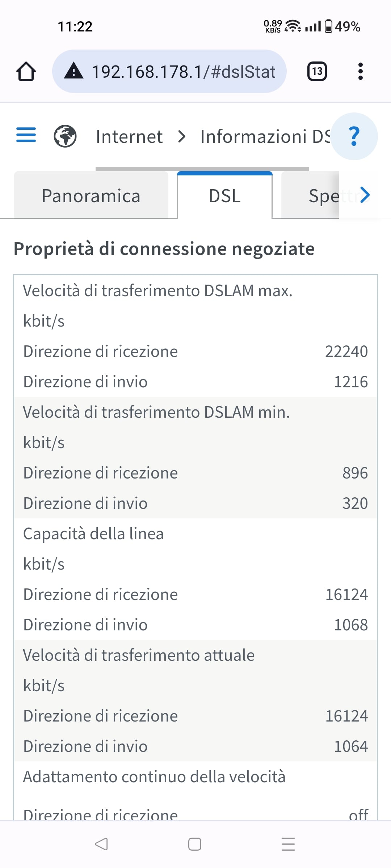Open the browser three-dot overflow menu
The width and height of the screenshot is (391, 868).
(360, 71)
